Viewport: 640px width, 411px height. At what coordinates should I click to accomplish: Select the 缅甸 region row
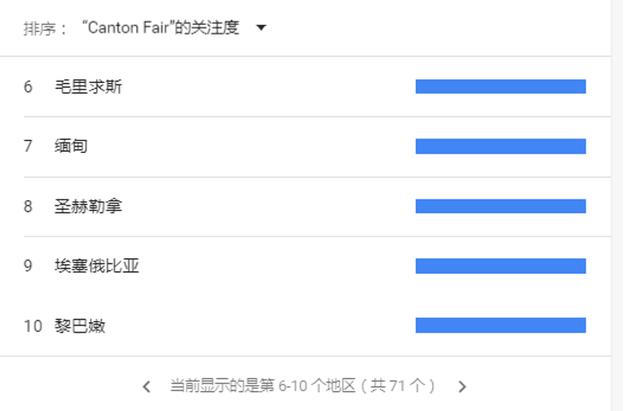tap(72, 147)
